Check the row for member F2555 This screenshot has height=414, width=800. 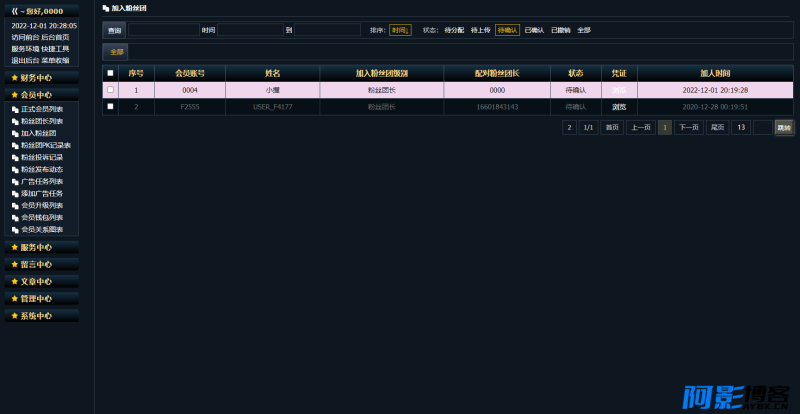(110, 106)
